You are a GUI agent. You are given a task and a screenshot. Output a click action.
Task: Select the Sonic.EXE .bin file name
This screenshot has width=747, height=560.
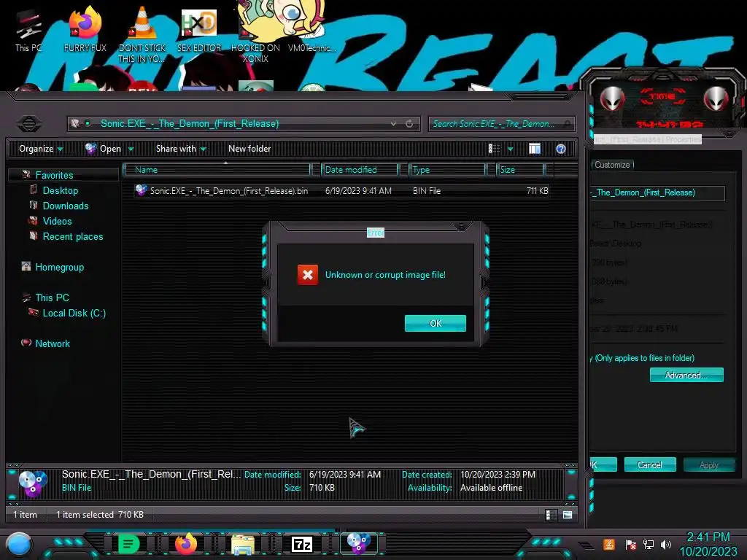pyautogui.click(x=228, y=191)
